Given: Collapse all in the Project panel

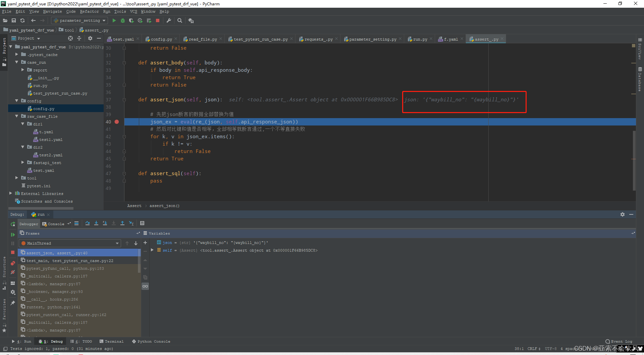Looking at the screenshot, I should pyautogui.click(x=79, y=38).
